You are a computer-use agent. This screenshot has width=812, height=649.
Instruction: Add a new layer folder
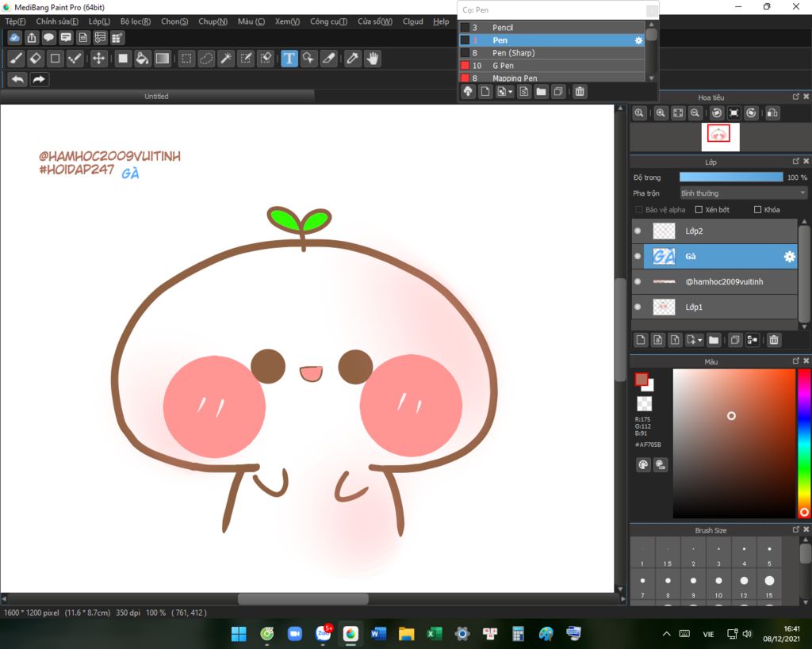click(714, 340)
